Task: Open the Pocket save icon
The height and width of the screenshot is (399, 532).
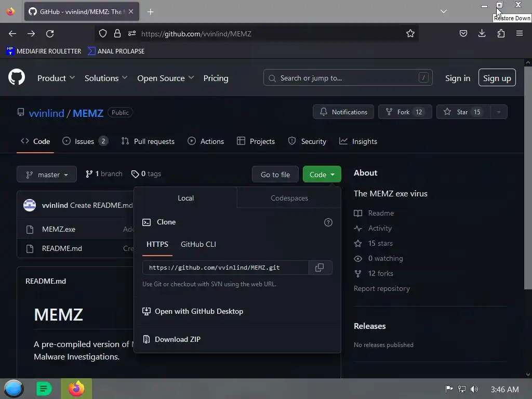Action: 463,33
